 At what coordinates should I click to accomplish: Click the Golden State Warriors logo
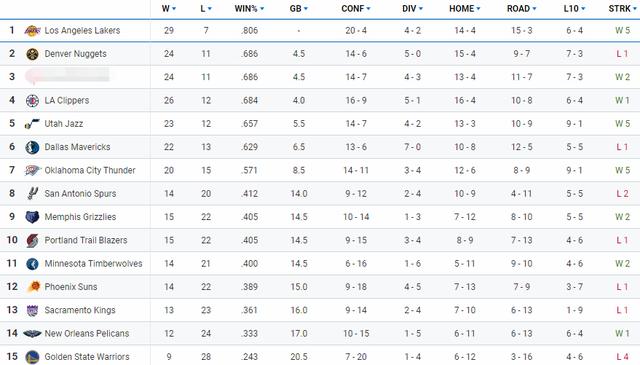click(32, 357)
